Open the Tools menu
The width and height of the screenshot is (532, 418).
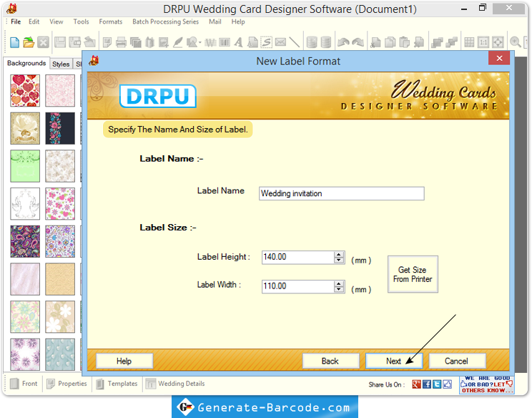[x=81, y=21]
